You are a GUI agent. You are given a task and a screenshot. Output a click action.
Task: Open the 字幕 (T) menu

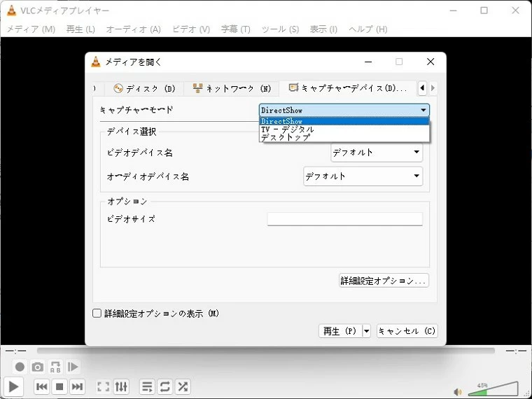[x=235, y=29]
